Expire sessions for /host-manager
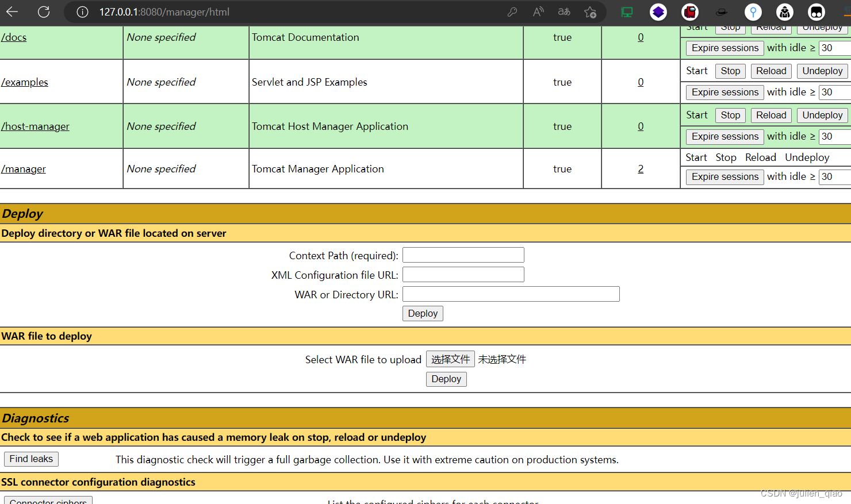851x504 pixels. click(725, 136)
